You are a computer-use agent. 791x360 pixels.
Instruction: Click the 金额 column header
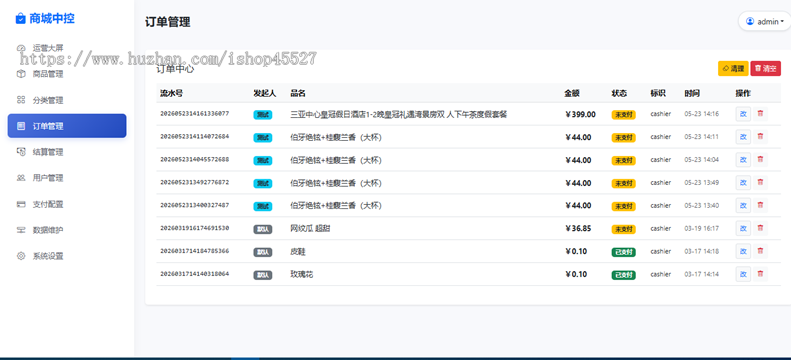pos(572,93)
